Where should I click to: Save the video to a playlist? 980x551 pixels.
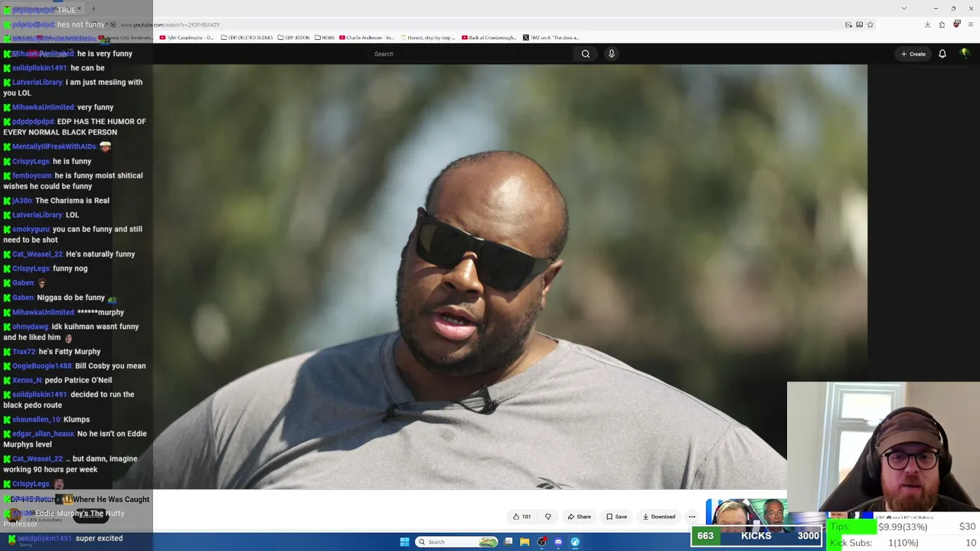[x=616, y=517]
